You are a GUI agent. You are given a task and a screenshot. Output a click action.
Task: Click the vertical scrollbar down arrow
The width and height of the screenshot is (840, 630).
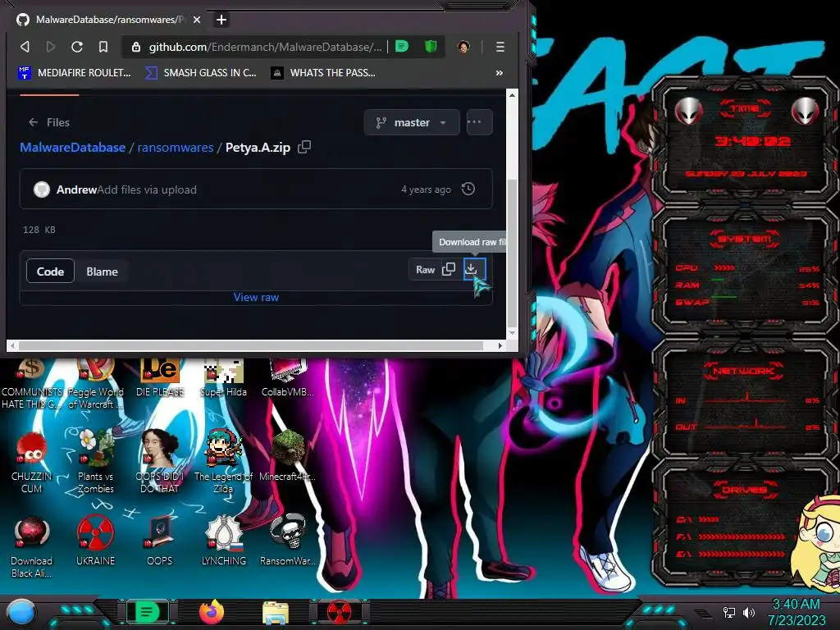512,333
